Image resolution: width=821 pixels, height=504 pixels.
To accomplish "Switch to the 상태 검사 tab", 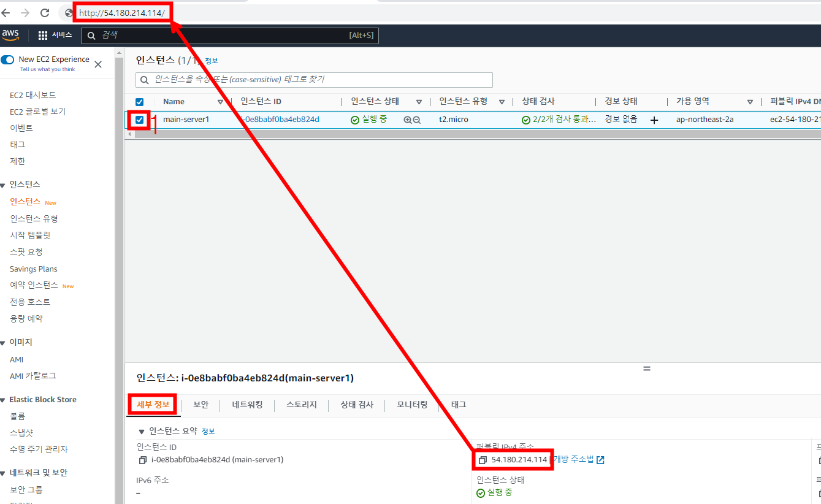I will click(x=357, y=405).
